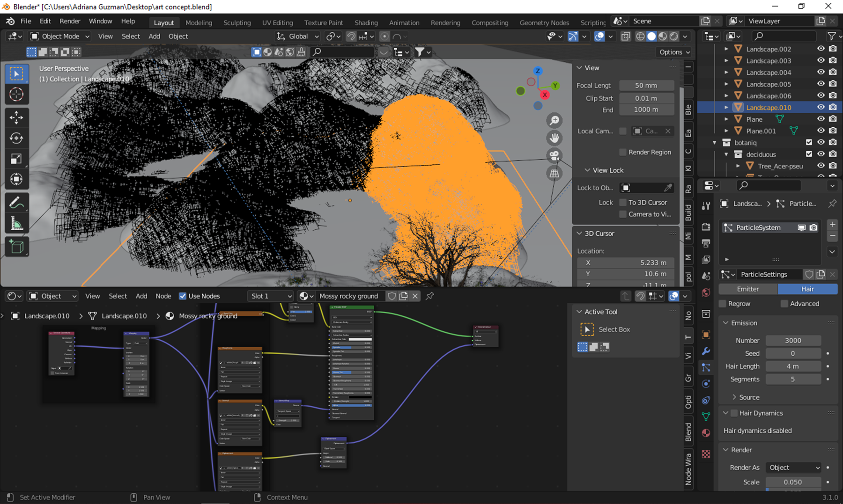Viewport: 843px width, 504px height.
Task: Switch particle type to Emitter
Action: (748, 289)
